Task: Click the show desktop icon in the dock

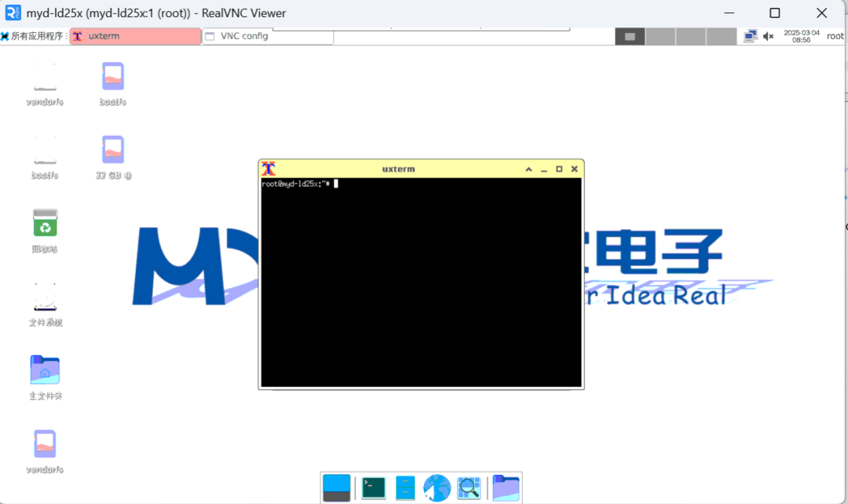Action: pyautogui.click(x=336, y=487)
